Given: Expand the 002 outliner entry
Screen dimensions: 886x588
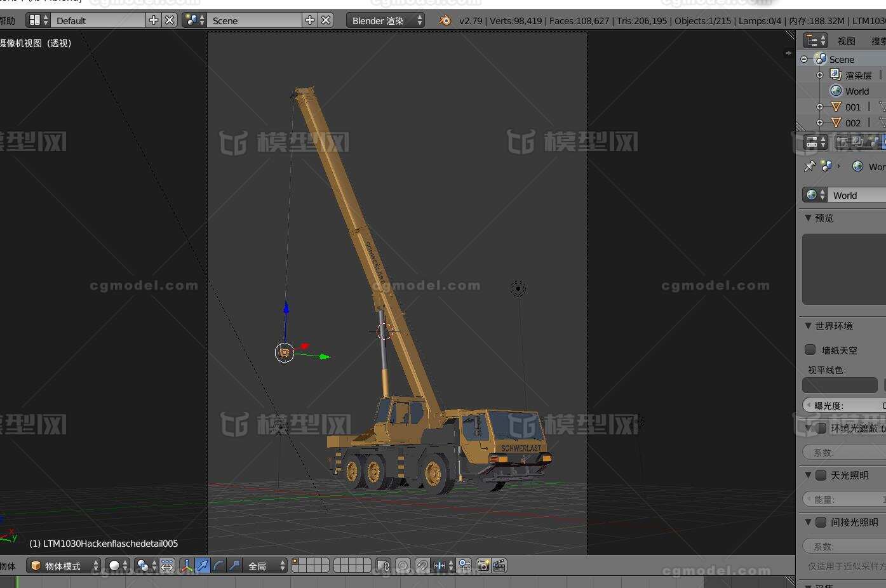Looking at the screenshot, I should [x=820, y=123].
